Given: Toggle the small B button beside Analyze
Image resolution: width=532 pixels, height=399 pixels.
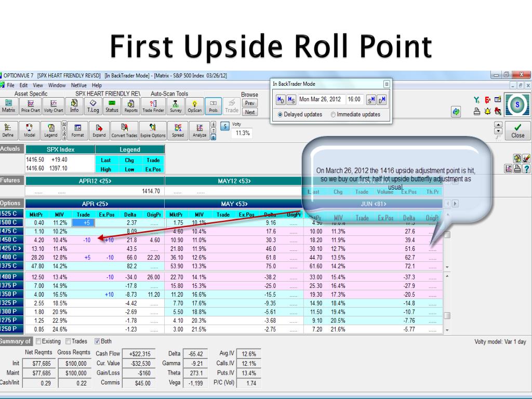Looking at the screenshot, I should (214, 137).
